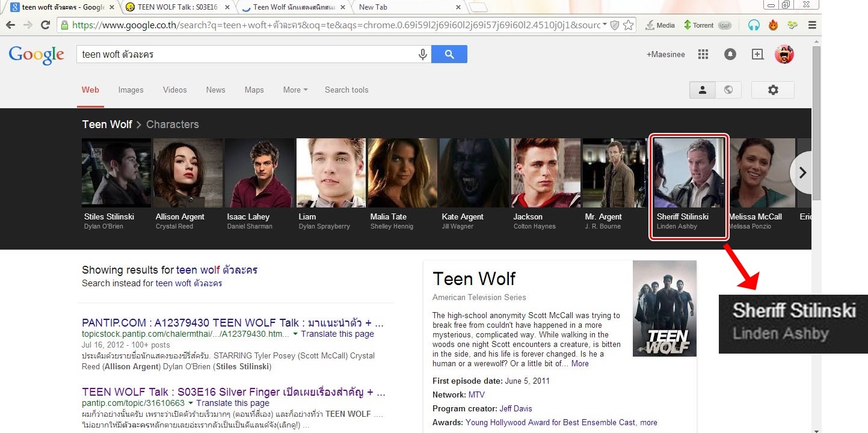Click the corrected 'teen wolf ตัวละคร' link
Screen dimensions: 868x433
click(x=217, y=270)
